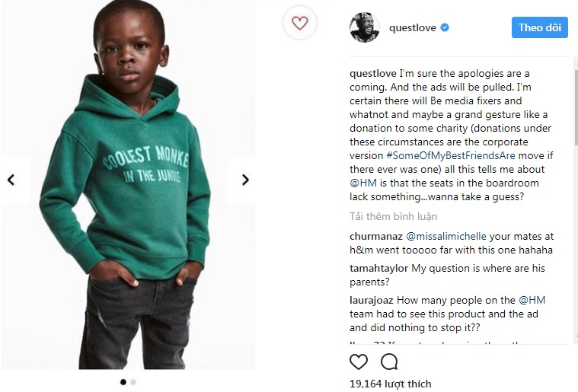Select the second carousel dot indicator

coord(133,382)
